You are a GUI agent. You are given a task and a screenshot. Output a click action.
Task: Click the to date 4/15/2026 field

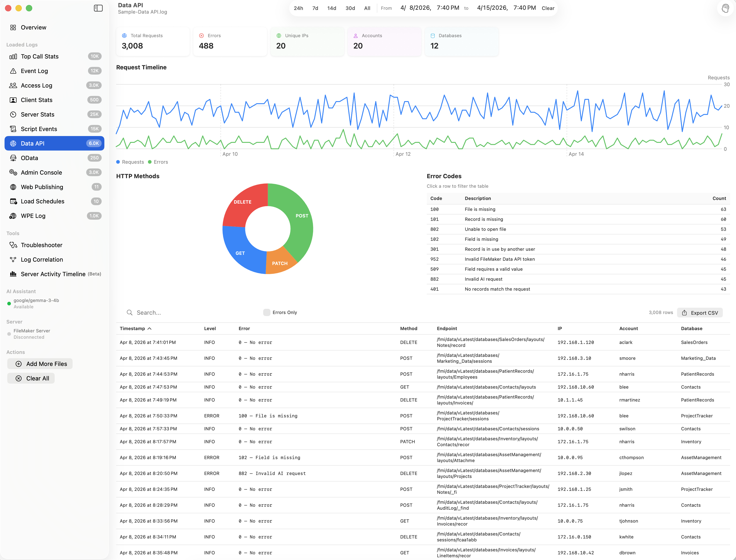point(492,8)
